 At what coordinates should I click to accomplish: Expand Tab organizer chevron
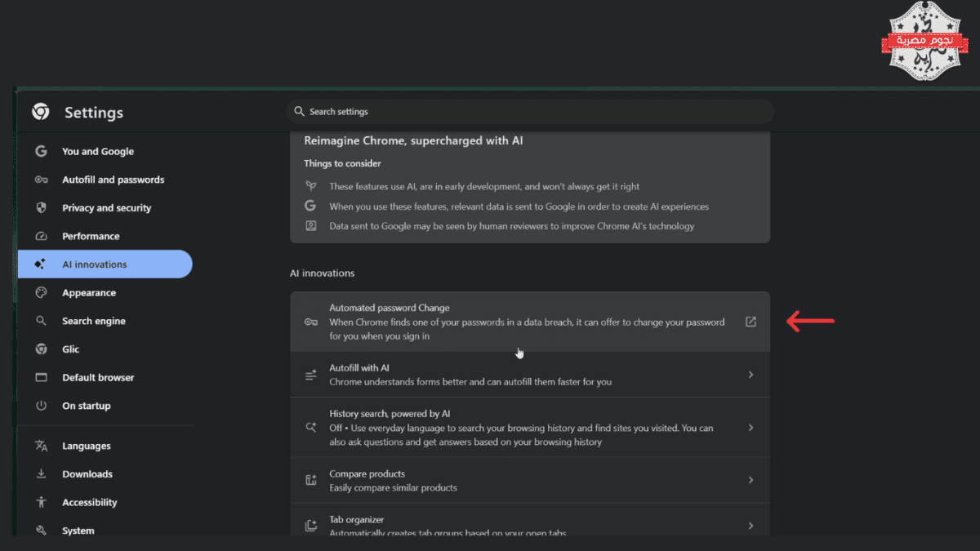pyautogui.click(x=751, y=526)
